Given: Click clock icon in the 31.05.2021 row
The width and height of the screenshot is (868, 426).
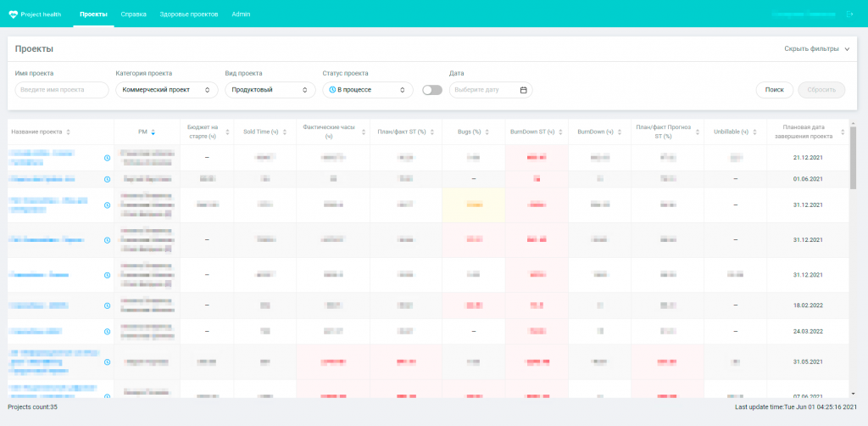Looking at the screenshot, I should click(x=108, y=362).
